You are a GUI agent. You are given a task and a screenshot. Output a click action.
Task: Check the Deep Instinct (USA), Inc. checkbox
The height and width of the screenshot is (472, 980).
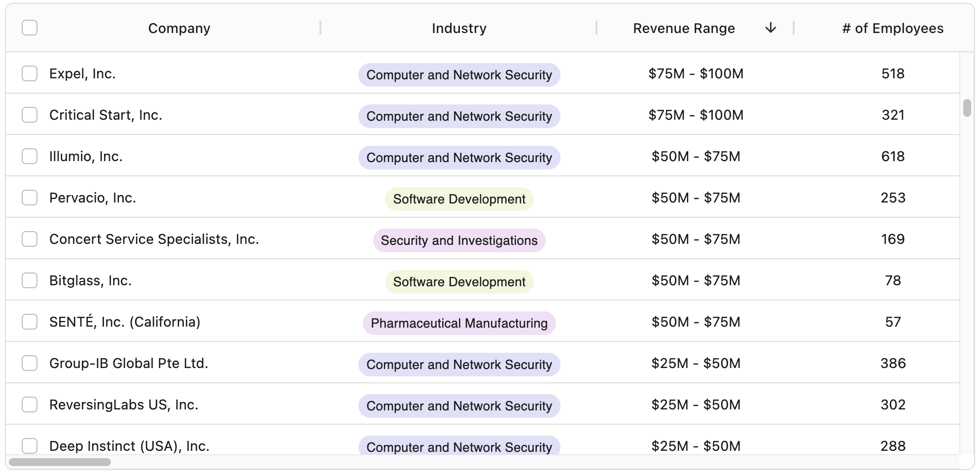30,446
